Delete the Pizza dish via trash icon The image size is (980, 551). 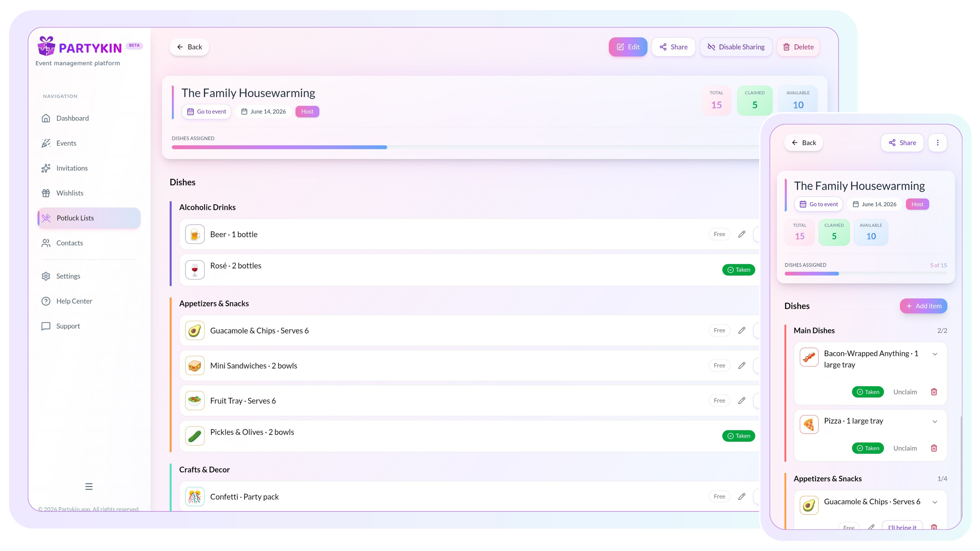pos(934,448)
